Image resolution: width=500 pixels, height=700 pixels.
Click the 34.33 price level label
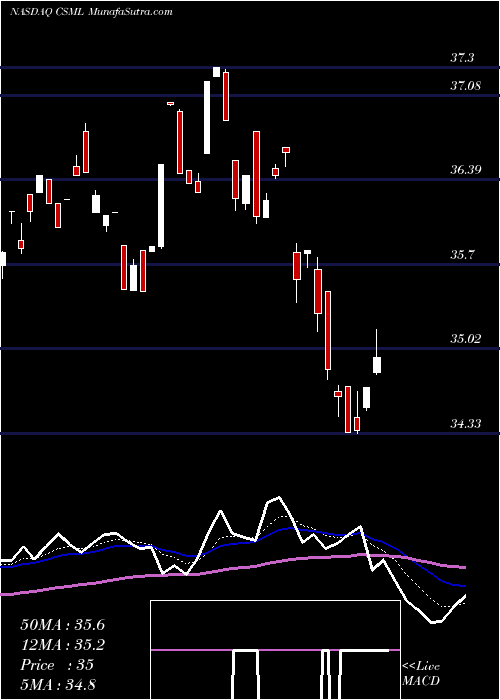[465, 423]
